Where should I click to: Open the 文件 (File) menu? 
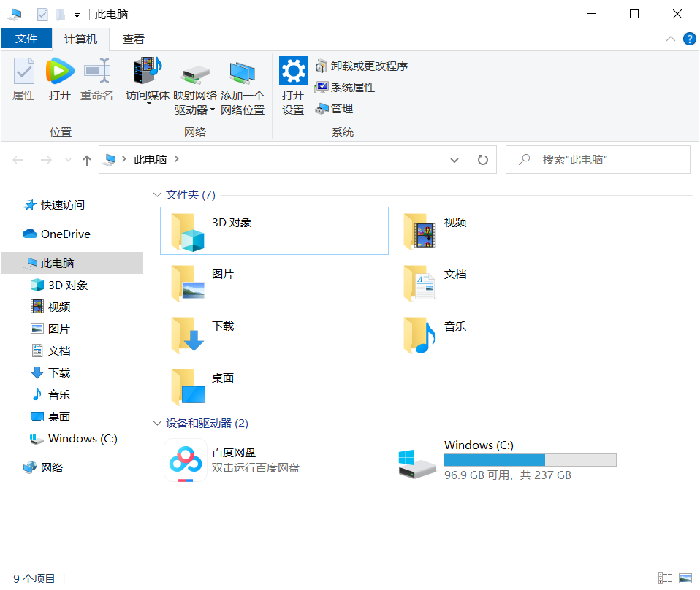pos(26,38)
